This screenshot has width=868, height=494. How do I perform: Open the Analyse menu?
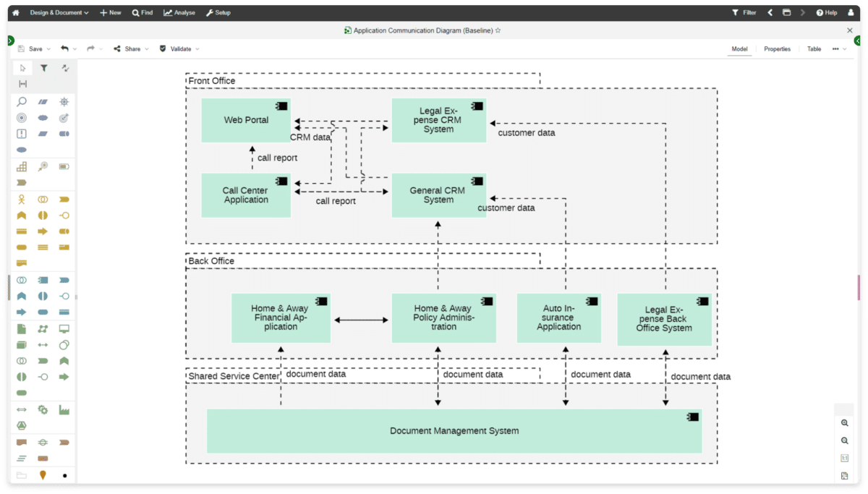coord(179,12)
